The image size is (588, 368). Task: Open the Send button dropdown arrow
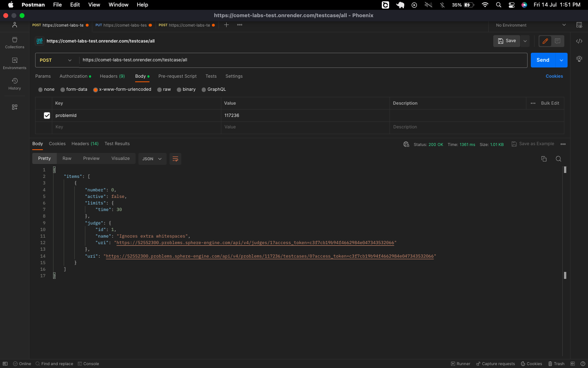click(x=561, y=60)
